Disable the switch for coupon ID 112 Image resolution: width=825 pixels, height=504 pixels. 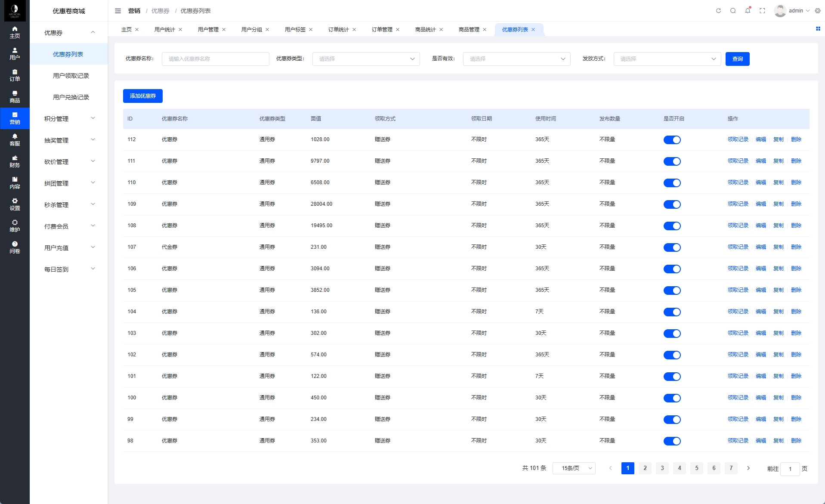pyautogui.click(x=672, y=140)
